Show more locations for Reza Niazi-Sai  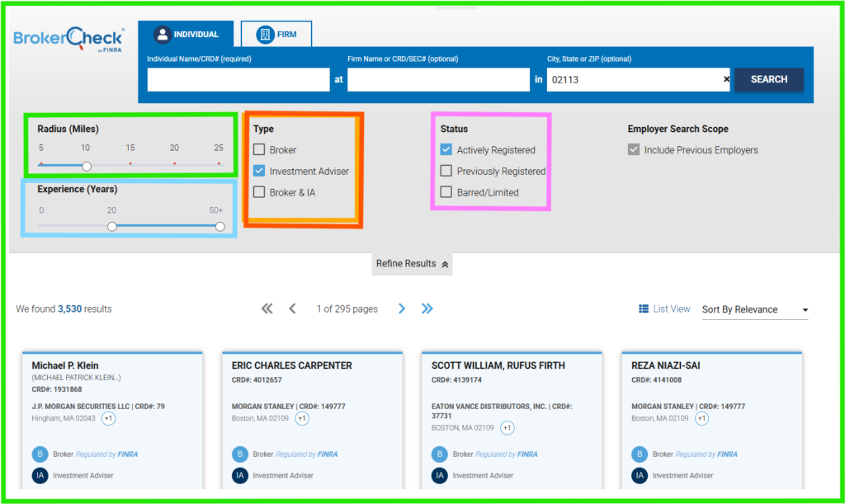pyautogui.click(x=701, y=418)
